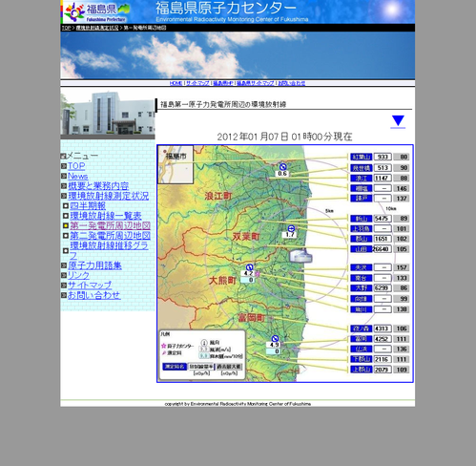Click the pink star marker near 大熊町

pyautogui.click(x=258, y=274)
